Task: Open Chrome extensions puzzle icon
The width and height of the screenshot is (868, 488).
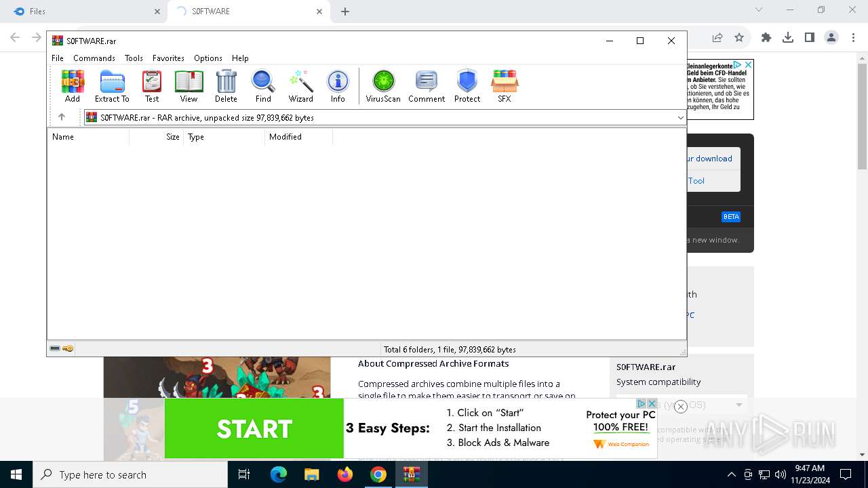Action: click(766, 38)
